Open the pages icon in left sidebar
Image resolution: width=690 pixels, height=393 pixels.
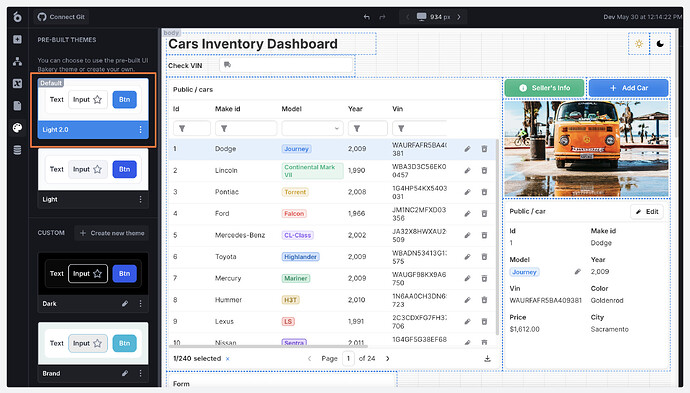(x=17, y=106)
